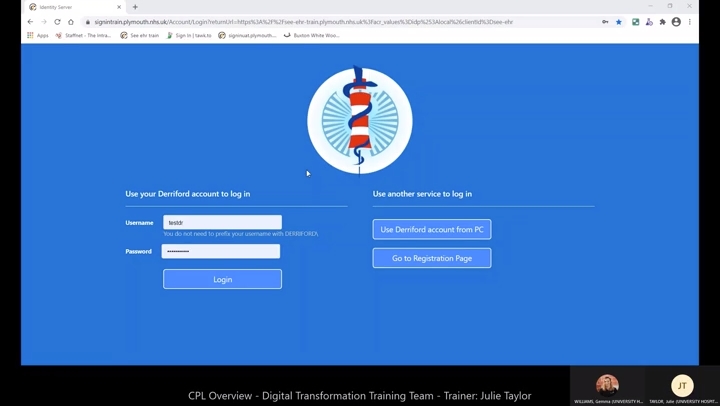Screen dimensions: 720x406
Task: Click Use Derriford account from PC
Action: (432, 229)
